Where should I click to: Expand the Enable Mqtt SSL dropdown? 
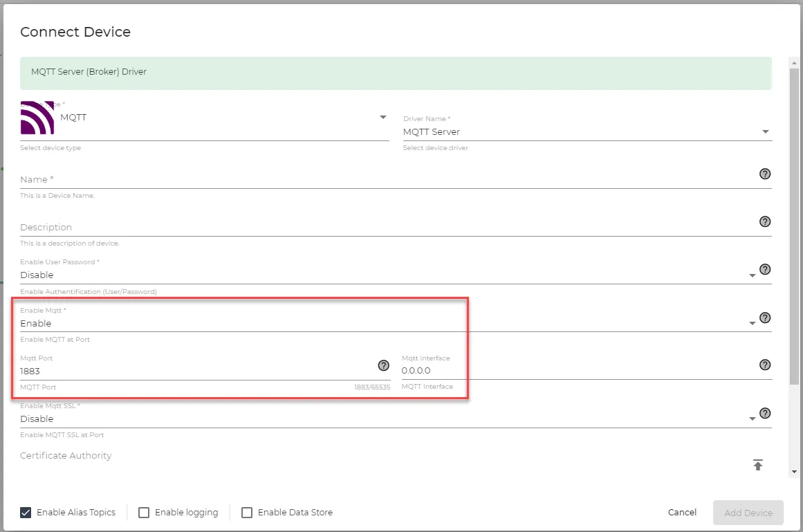tap(753, 419)
